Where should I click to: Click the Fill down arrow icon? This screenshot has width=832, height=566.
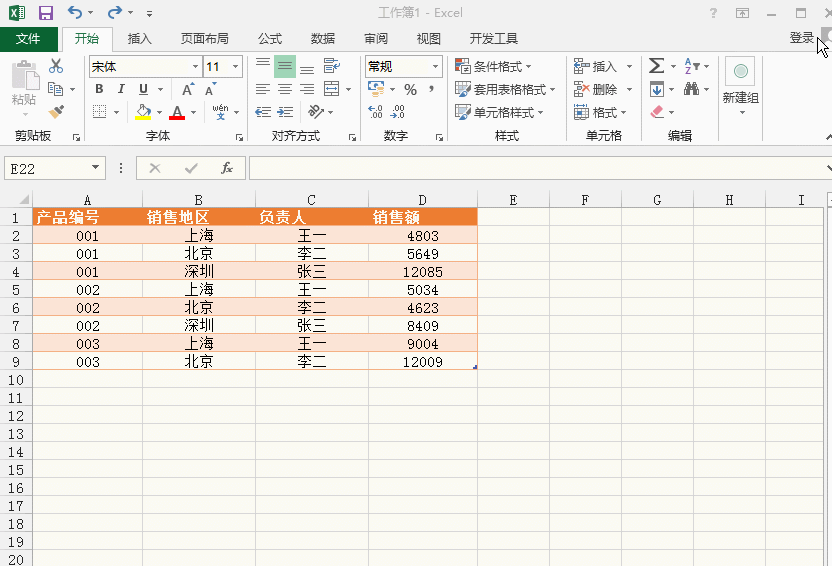(x=656, y=89)
